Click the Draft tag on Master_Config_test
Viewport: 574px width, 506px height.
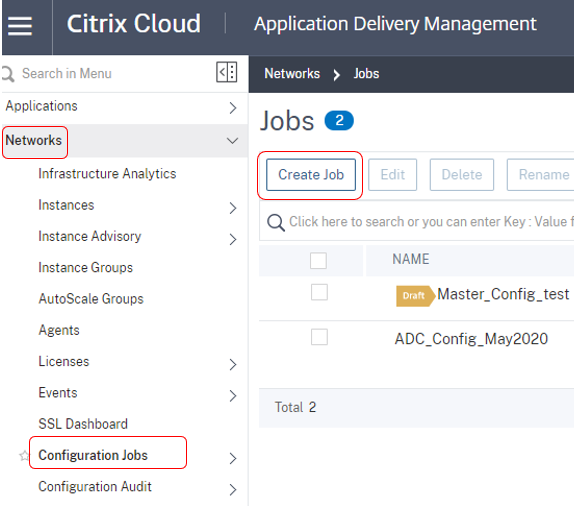pyautogui.click(x=415, y=295)
